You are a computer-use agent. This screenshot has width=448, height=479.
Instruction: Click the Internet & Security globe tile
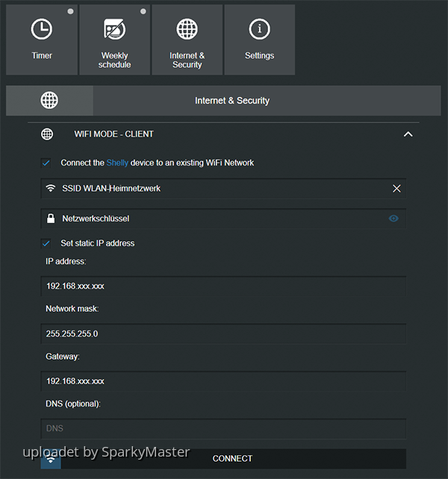(187, 40)
